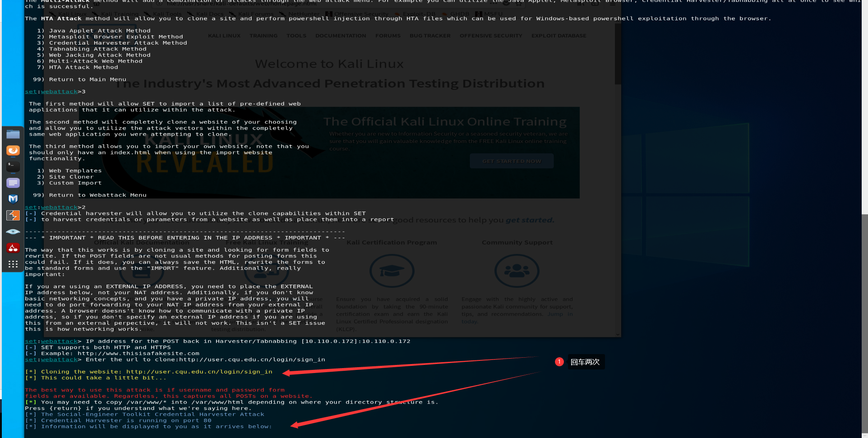The height and width of the screenshot is (438, 868).
Task: Click 'Example: http://www.thisisafakesite.com' line
Action: click(112, 354)
